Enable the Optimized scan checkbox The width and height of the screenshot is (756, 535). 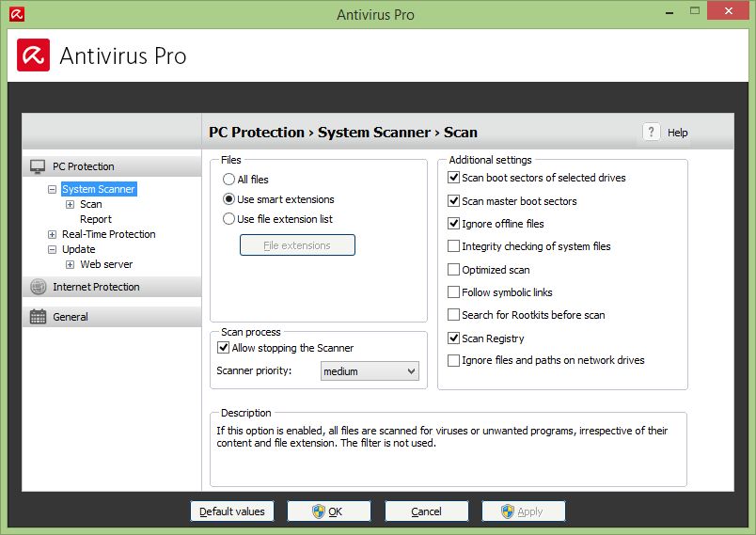[453, 270]
